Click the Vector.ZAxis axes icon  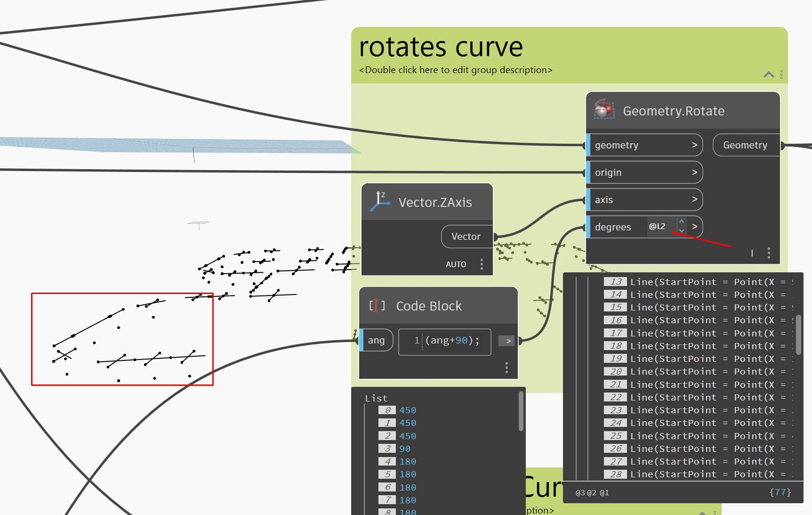[x=380, y=200]
